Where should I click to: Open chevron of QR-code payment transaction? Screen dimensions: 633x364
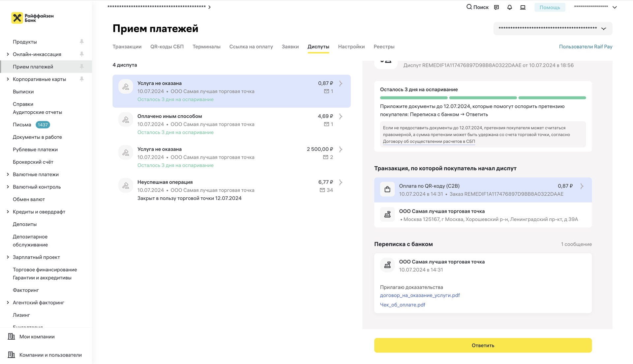tap(582, 186)
